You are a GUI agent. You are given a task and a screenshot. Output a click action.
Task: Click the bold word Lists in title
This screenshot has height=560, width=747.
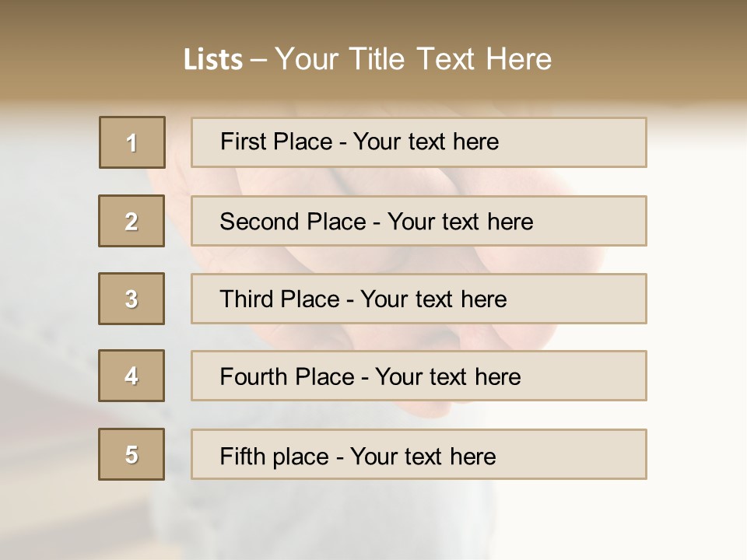pos(213,60)
